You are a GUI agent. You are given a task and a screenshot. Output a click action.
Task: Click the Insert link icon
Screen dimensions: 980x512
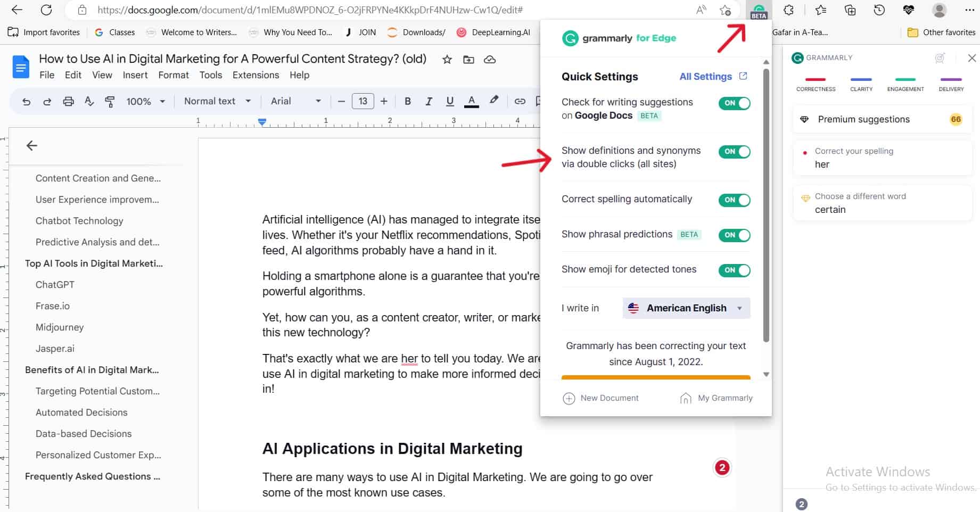[520, 101]
